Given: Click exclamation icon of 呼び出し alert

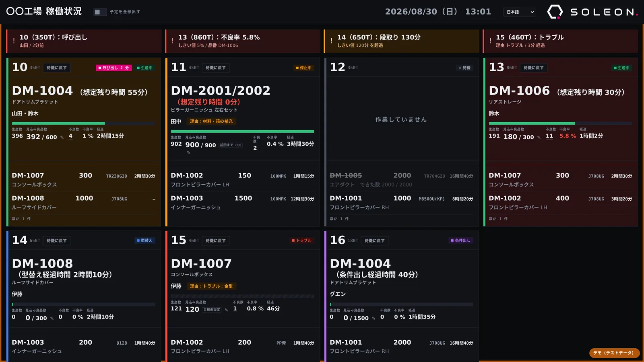Looking at the screenshot, I should coord(14,41).
